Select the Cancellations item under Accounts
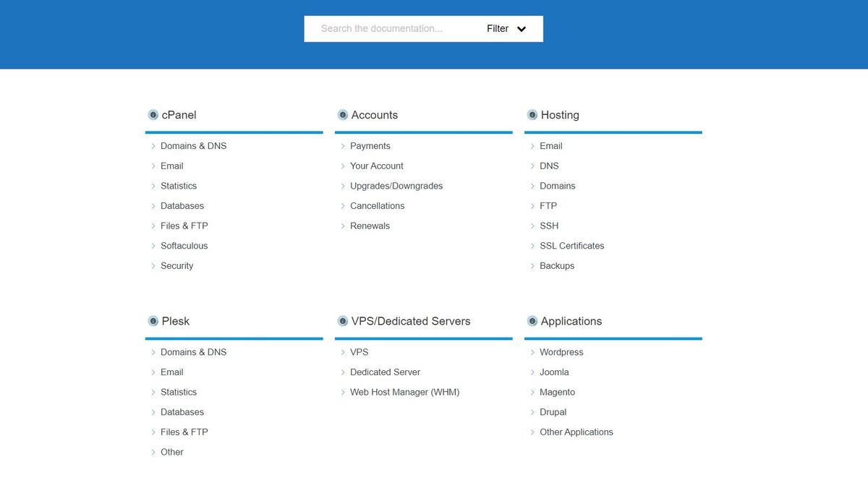This screenshot has width=868, height=488. tap(377, 205)
